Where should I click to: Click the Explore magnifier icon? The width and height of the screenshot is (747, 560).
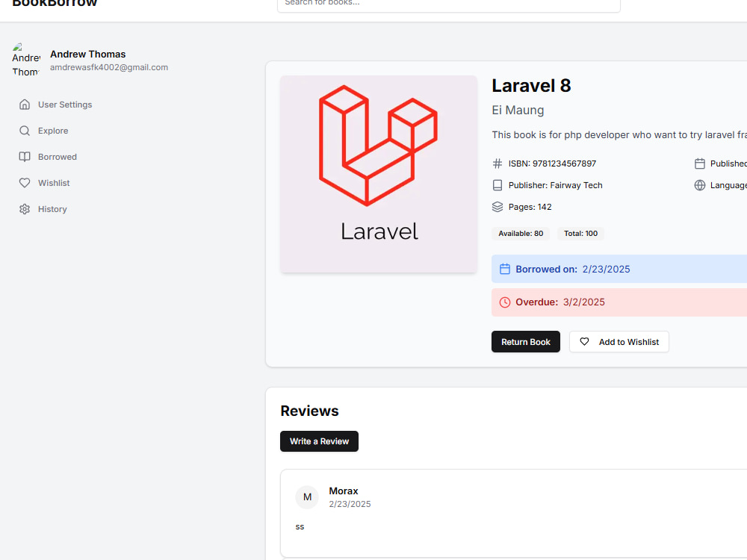(25, 131)
